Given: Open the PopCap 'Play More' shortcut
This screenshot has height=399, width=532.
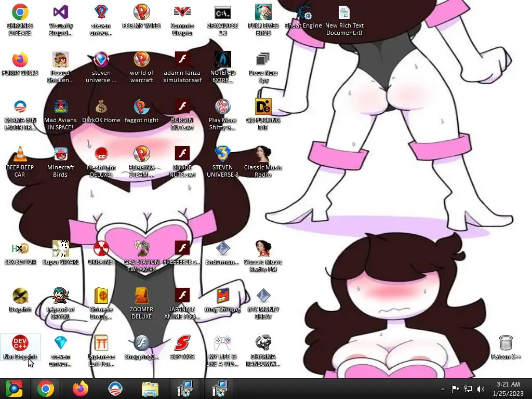Looking at the screenshot, I should coord(222,115).
